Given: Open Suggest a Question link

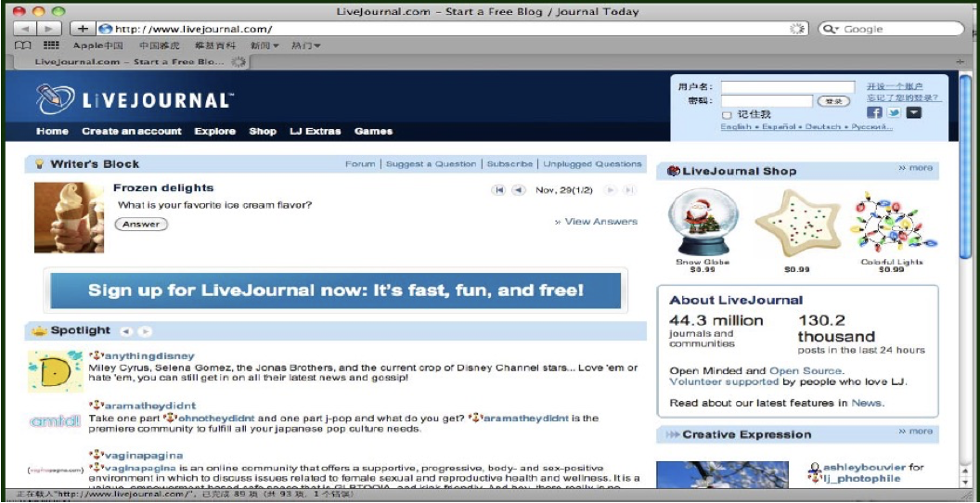Looking at the screenshot, I should point(431,164).
